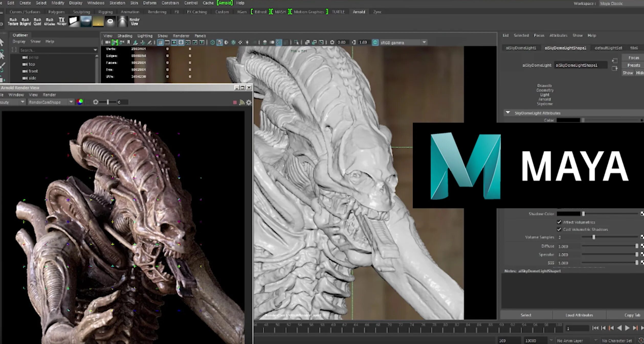This screenshot has height=344, width=644.
Task: Open the RenderCamShape camera dropdown
Action: (71, 102)
